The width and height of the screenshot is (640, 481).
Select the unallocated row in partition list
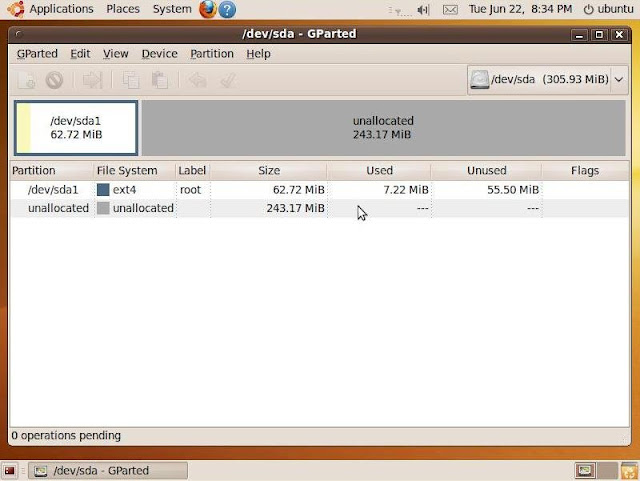[319, 208]
